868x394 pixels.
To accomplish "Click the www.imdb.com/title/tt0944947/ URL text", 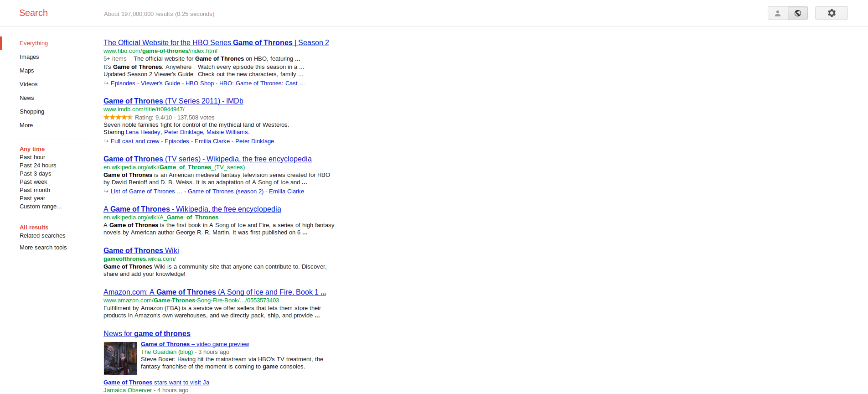I will pyautogui.click(x=144, y=109).
